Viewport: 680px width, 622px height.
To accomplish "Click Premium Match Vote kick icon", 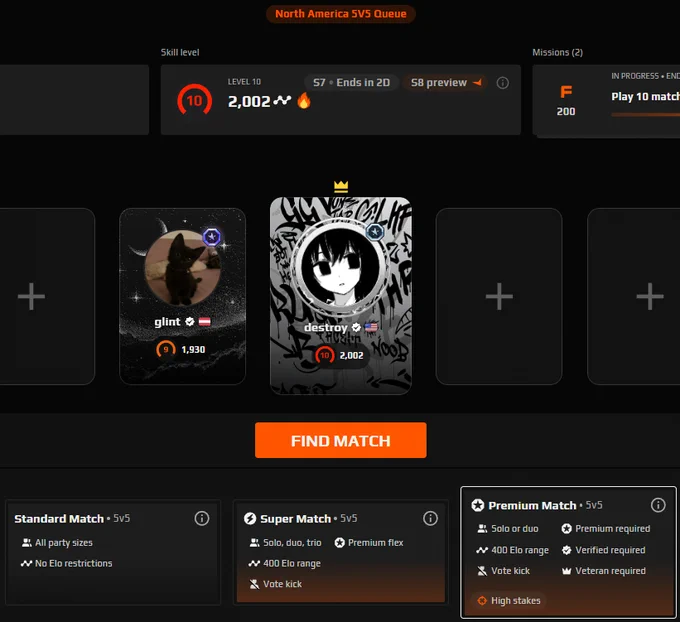I will (482, 571).
